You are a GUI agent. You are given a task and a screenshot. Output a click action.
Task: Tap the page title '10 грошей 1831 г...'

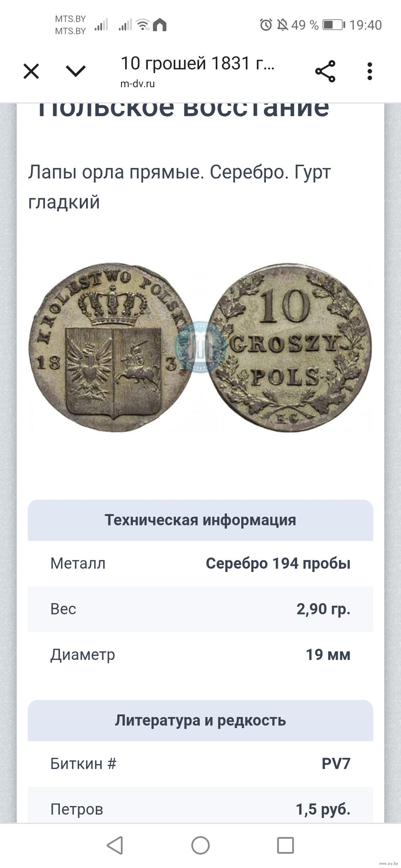(x=197, y=63)
